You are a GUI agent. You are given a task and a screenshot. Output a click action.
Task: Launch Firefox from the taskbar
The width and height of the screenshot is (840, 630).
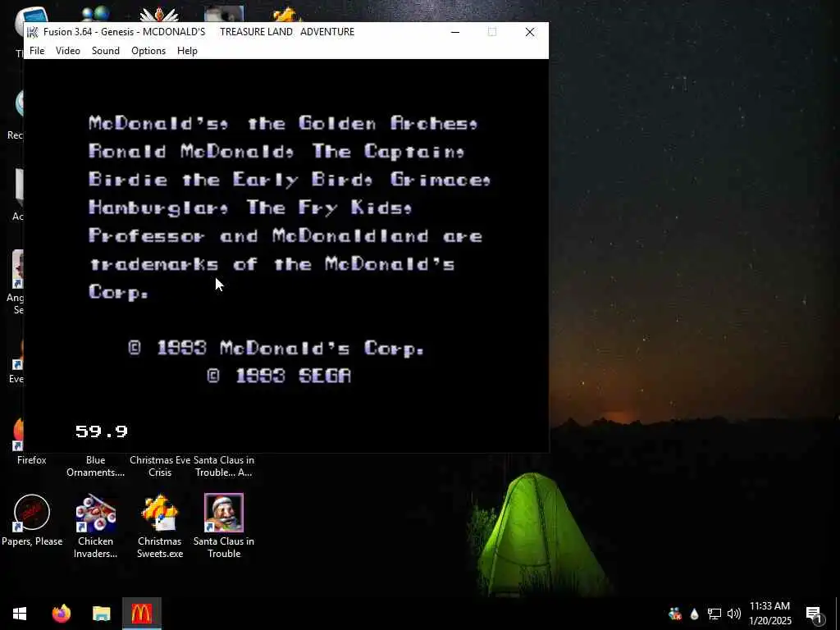click(x=61, y=614)
